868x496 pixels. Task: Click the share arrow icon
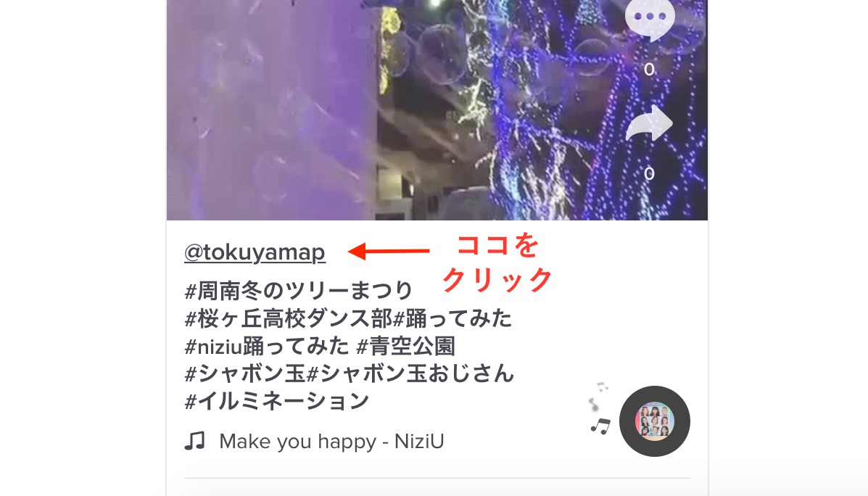(649, 123)
